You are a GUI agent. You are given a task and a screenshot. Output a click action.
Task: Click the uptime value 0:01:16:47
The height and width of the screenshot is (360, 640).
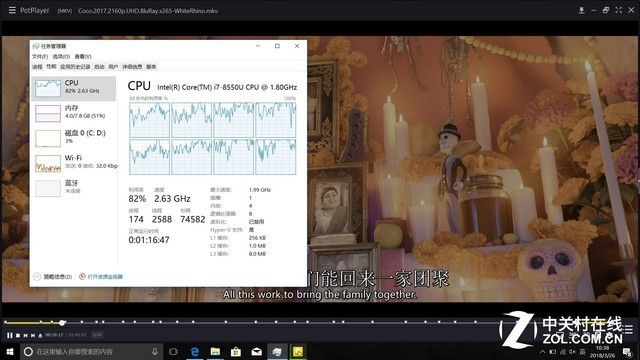(x=149, y=240)
